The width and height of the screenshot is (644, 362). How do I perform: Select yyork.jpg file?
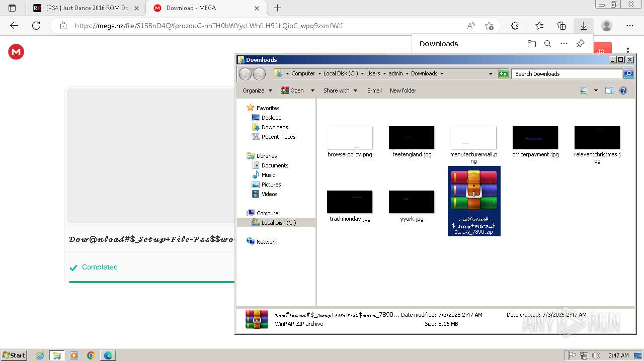click(x=412, y=206)
